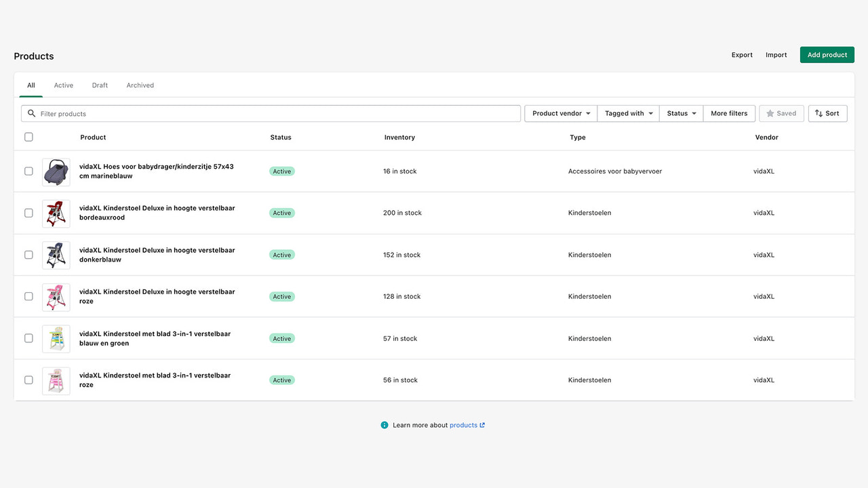This screenshot has height=488, width=868.
Task: Select checkbox for blauw en groen kinderstoel
Action: (28, 338)
